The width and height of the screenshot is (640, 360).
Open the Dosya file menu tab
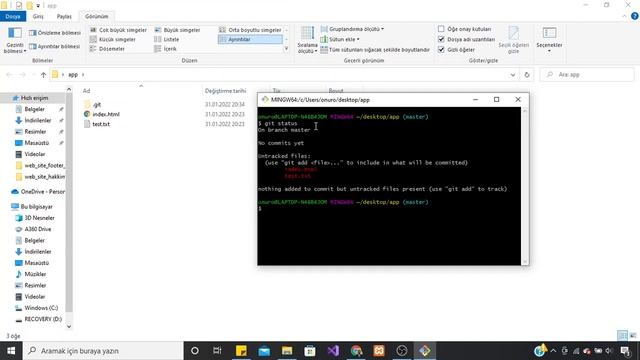(x=13, y=16)
